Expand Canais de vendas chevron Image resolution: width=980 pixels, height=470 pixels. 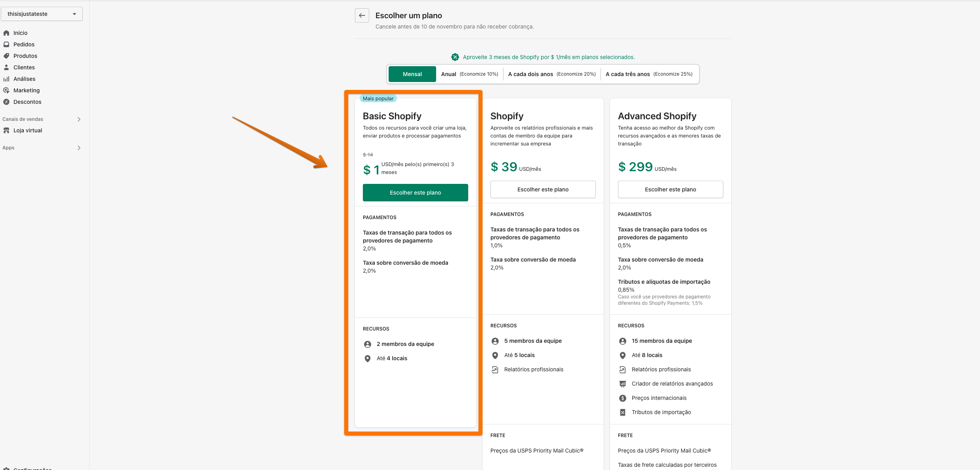pyautogui.click(x=79, y=119)
